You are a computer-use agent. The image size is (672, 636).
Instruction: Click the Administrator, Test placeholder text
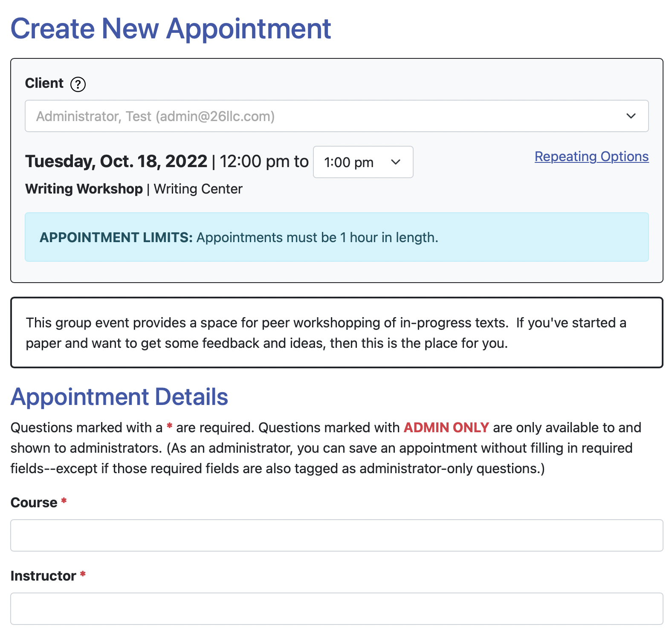(x=156, y=116)
